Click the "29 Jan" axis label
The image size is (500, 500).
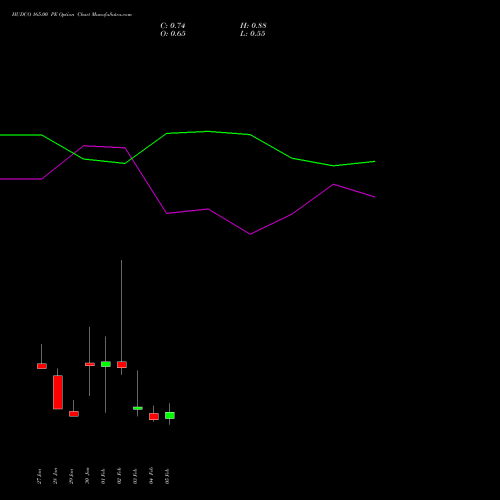coord(71,476)
